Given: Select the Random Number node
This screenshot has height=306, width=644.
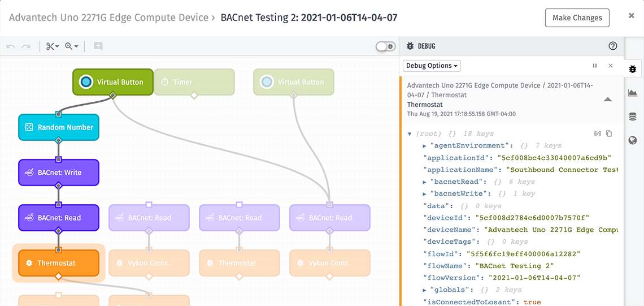Looking at the screenshot, I should point(59,127).
